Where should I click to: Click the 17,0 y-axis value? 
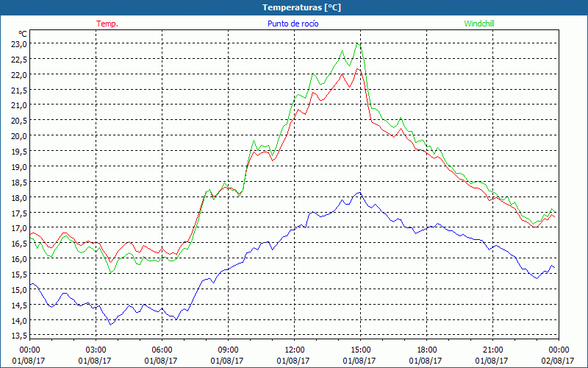tap(20, 228)
